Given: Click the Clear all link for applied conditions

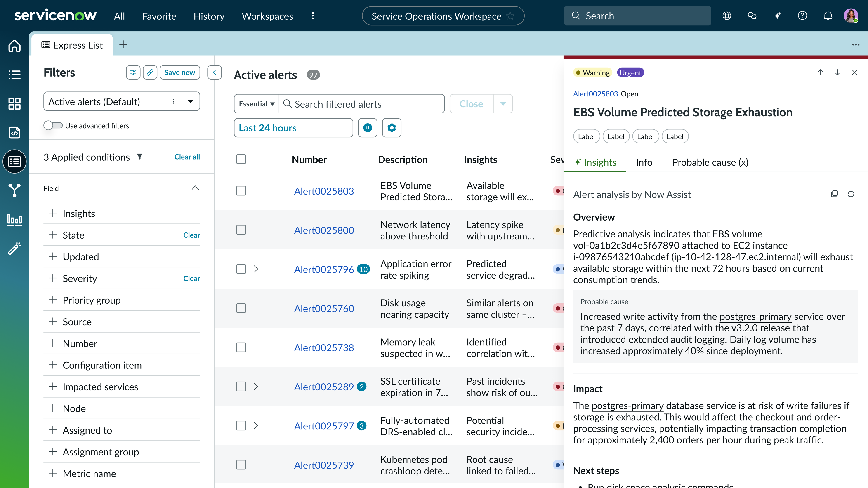Looking at the screenshot, I should click(x=187, y=157).
